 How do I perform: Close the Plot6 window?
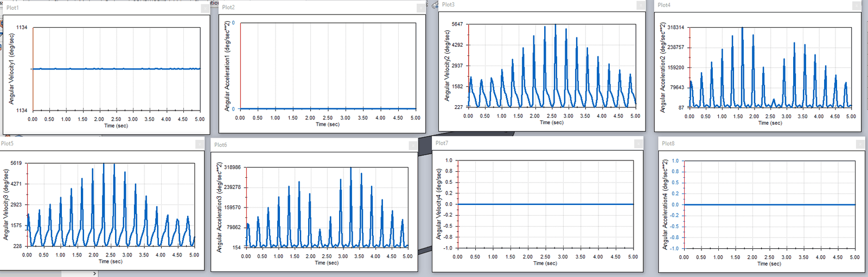coord(413,145)
